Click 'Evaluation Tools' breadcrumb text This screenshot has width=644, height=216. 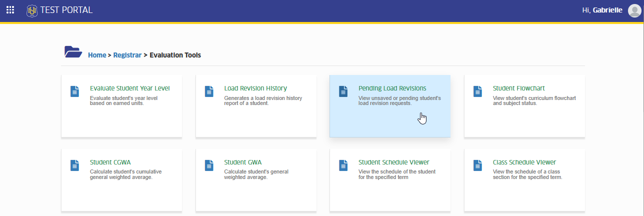[x=175, y=55]
